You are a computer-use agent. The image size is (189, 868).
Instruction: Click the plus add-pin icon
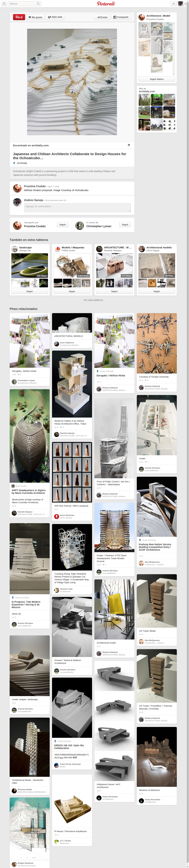tap(174, 4)
